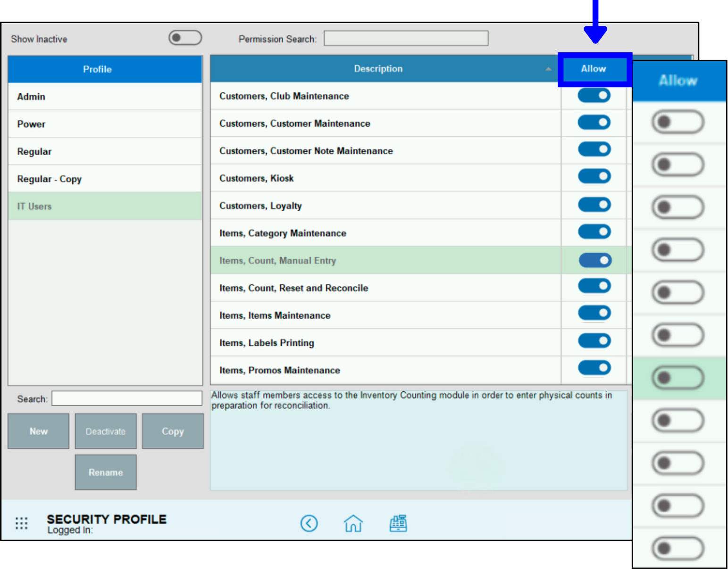
Task: Click the app launcher grid icon
Action: [21, 523]
